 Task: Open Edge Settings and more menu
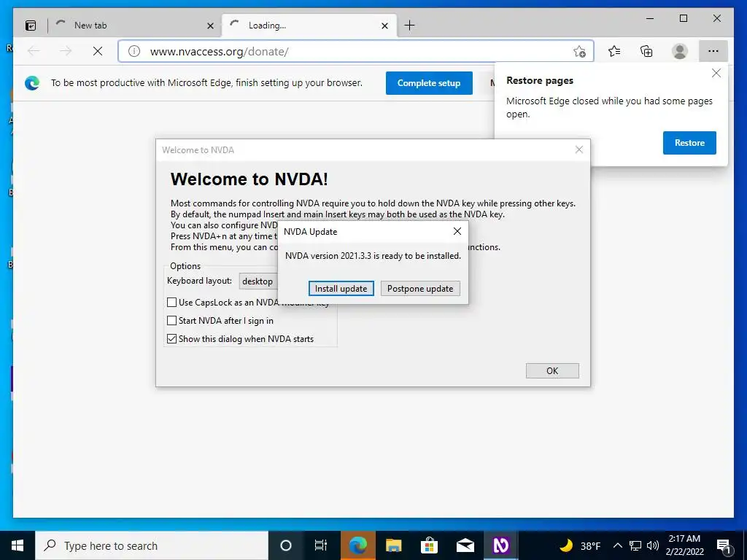(713, 51)
